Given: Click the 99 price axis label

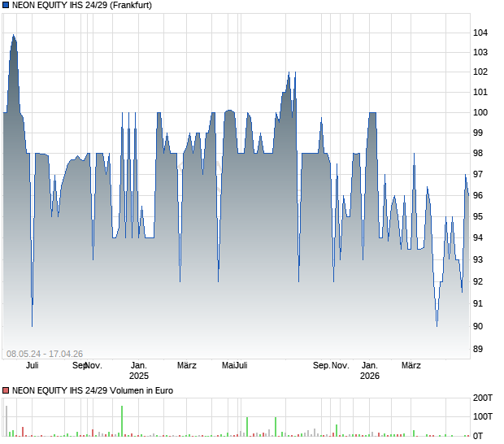Looking at the screenshot, I should pos(478,133).
